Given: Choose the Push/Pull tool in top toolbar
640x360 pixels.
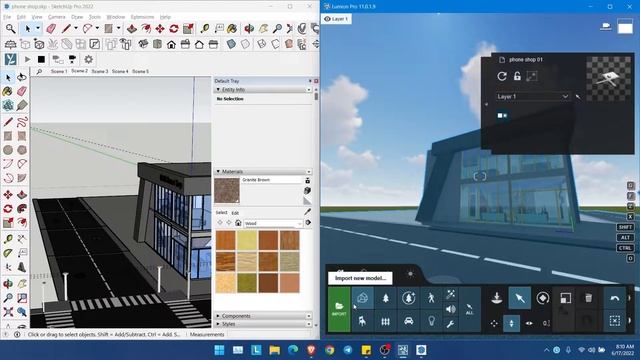Looking at the screenshot, I should [131, 29].
